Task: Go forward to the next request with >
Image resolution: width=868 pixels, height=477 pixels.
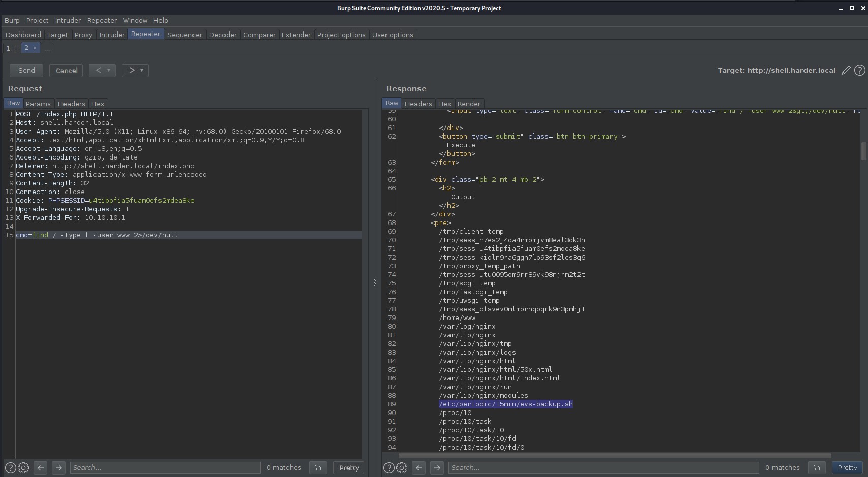Action: [131, 71]
